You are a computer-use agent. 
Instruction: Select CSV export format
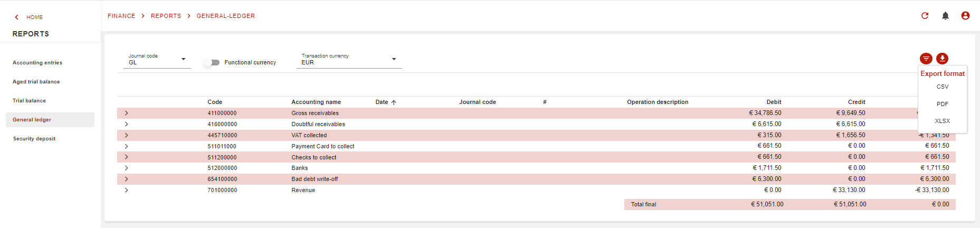pyautogui.click(x=942, y=87)
